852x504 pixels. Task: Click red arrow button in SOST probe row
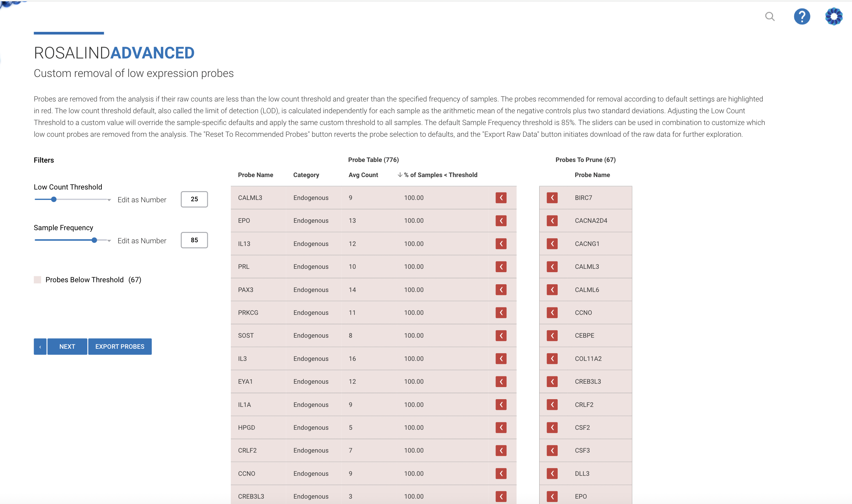pyautogui.click(x=501, y=336)
